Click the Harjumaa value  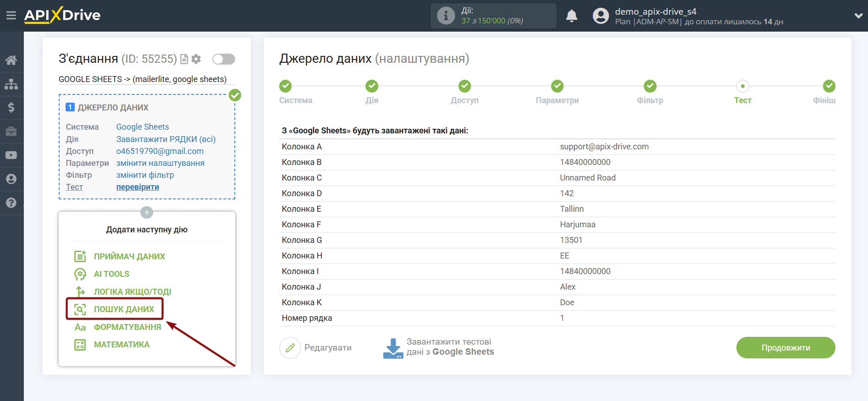(578, 225)
